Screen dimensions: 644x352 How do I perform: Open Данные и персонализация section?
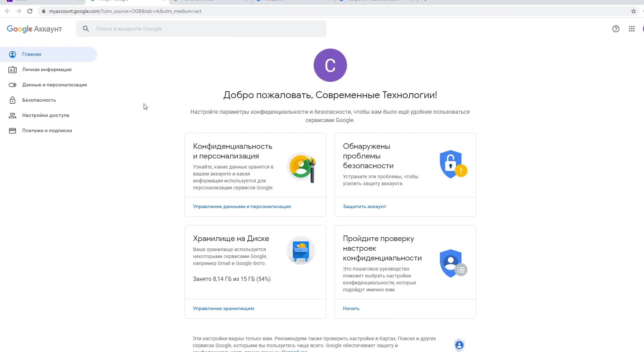tap(49, 85)
